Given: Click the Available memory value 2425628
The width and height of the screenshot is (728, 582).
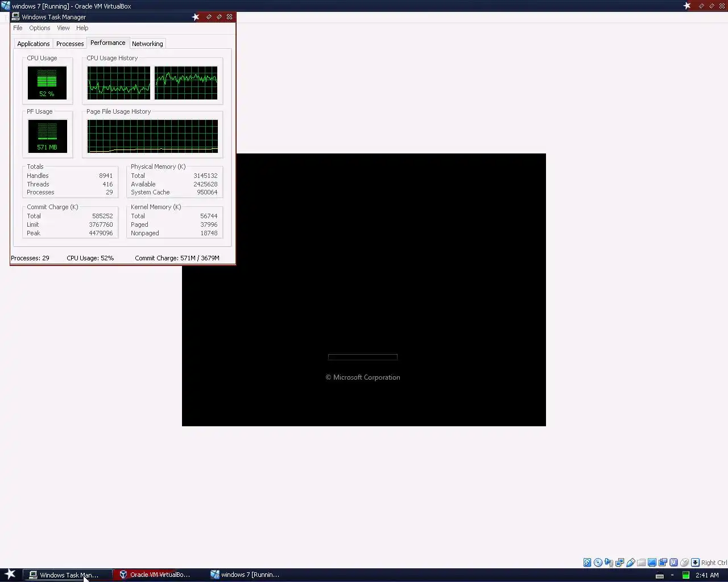Looking at the screenshot, I should (205, 184).
